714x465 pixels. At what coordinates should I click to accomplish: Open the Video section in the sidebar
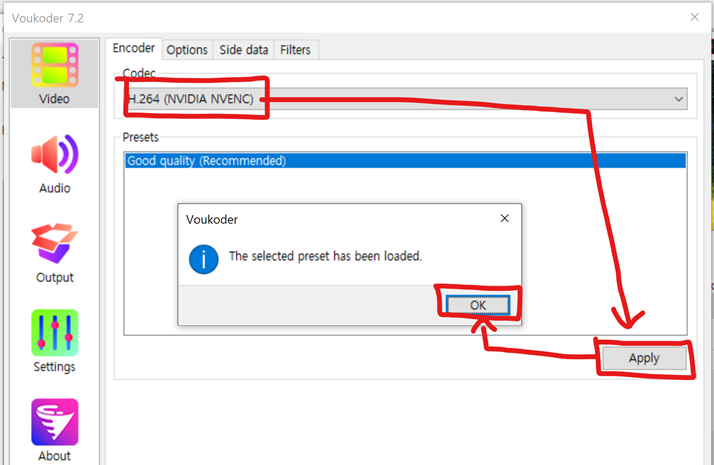click(x=54, y=74)
